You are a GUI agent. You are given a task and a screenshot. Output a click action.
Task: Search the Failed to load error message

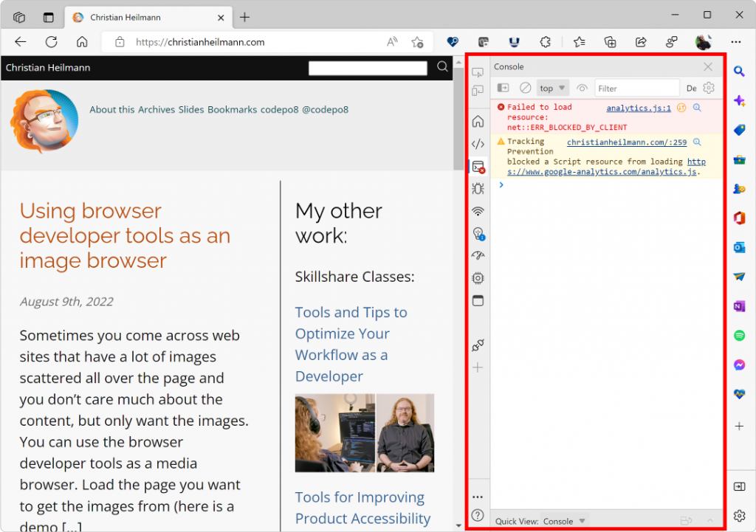[697, 108]
